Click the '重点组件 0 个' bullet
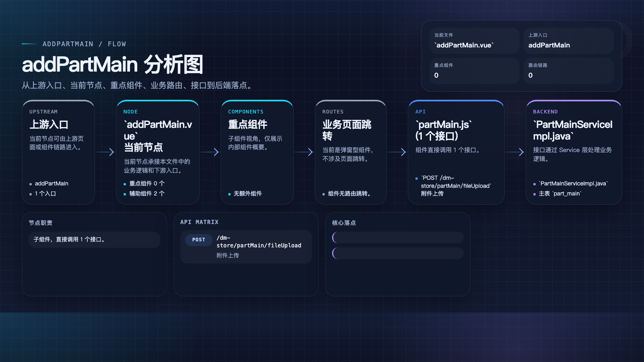This screenshot has height=362, width=644. (147, 183)
